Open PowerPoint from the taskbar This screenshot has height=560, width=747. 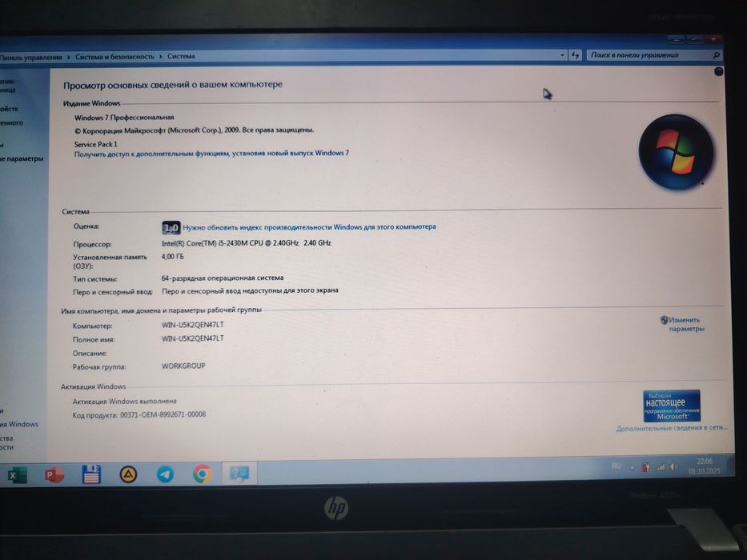(x=54, y=474)
